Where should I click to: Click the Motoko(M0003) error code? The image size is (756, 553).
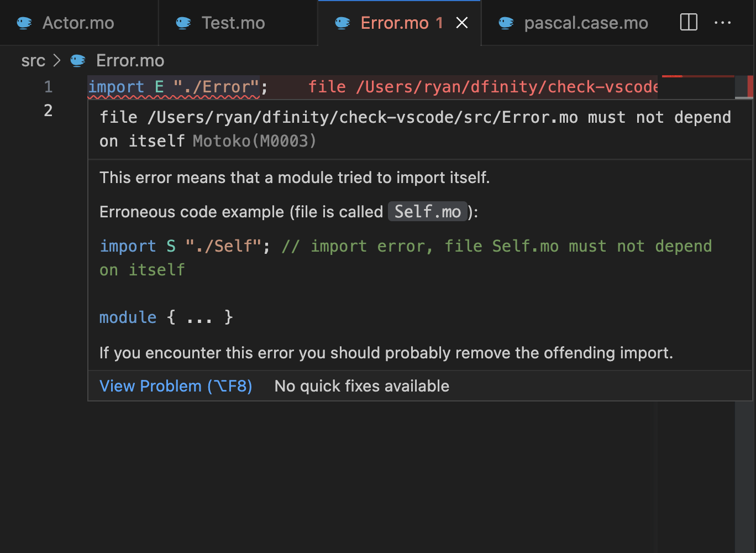(254, 141)
